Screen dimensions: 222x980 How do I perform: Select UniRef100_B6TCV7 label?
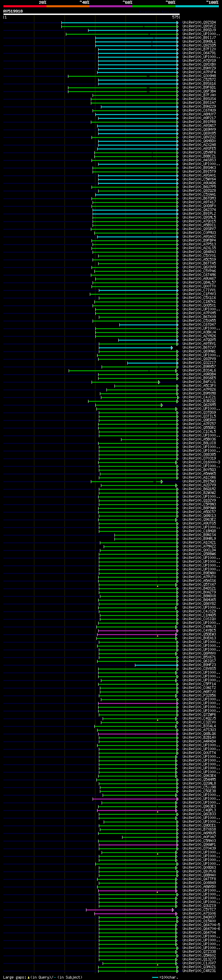199,347
